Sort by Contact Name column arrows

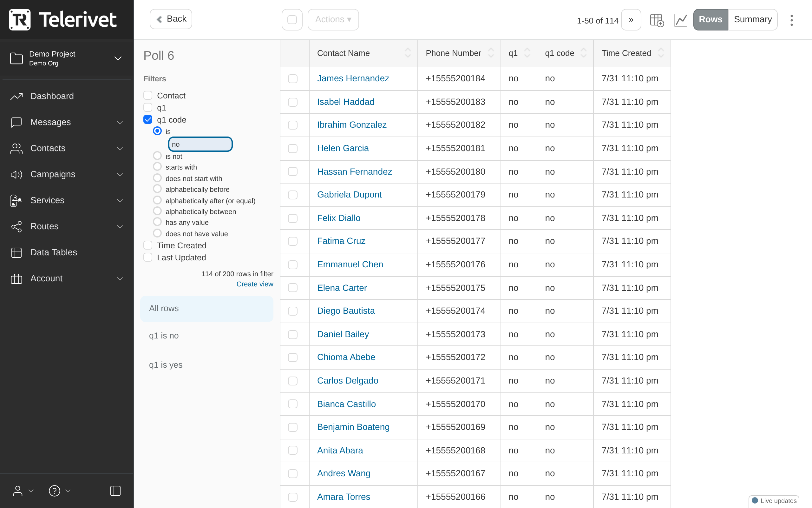(x=408, y=53)
